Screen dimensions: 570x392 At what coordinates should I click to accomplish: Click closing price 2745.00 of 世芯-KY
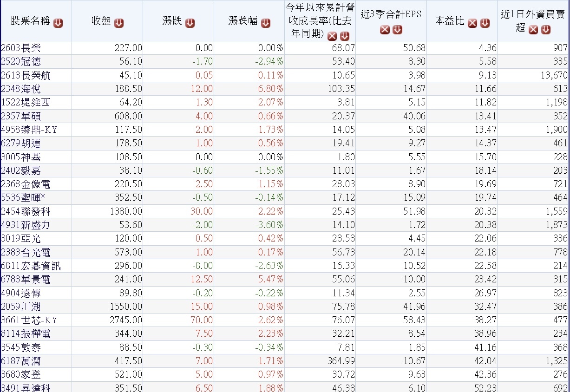[125, 320]
